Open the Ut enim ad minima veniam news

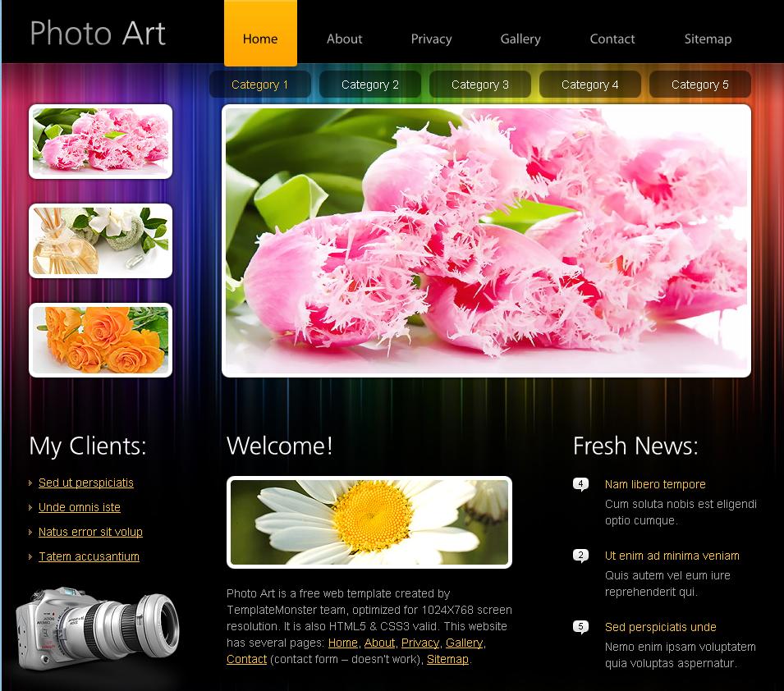click(x=672, y=556)
